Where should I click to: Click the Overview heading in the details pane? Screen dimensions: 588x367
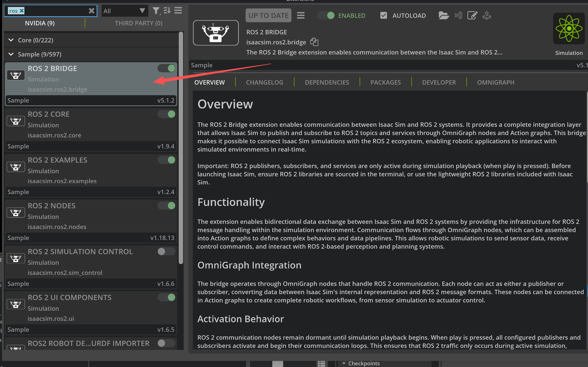pyautogui.click(x=225, y=104)
